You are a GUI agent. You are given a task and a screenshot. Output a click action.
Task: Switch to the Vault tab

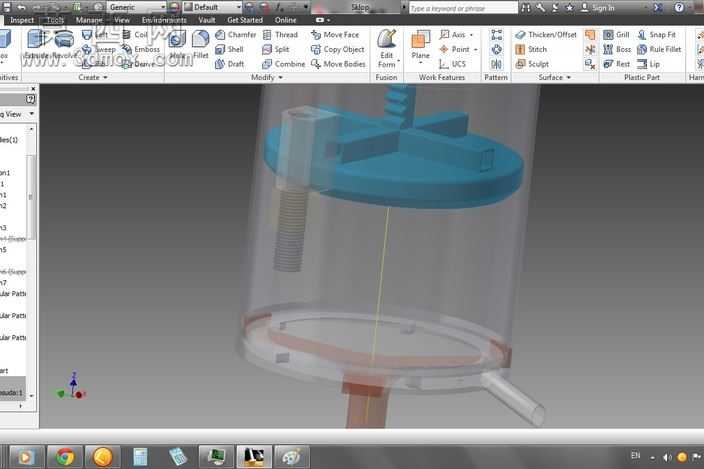pyautogui.click(x=207, y=20)
